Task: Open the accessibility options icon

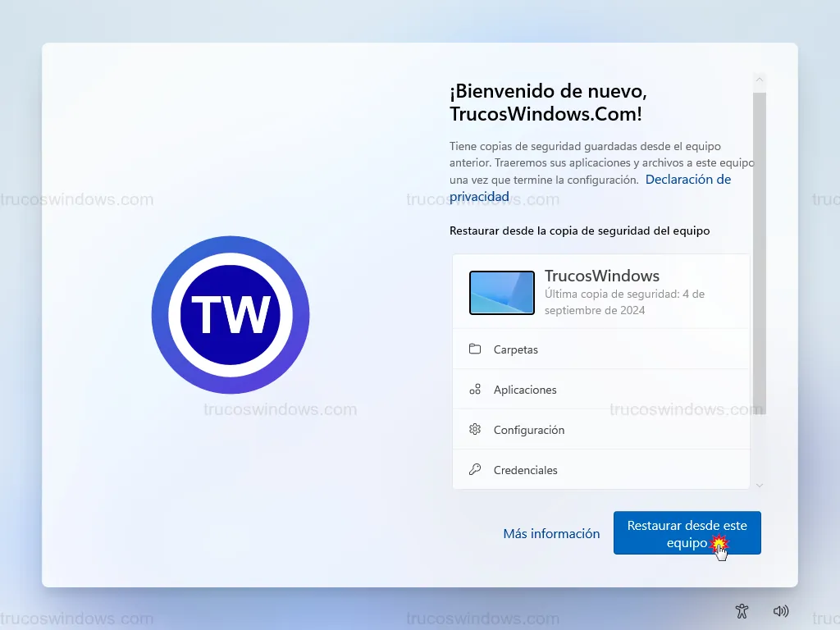Action: pos(742,611)
